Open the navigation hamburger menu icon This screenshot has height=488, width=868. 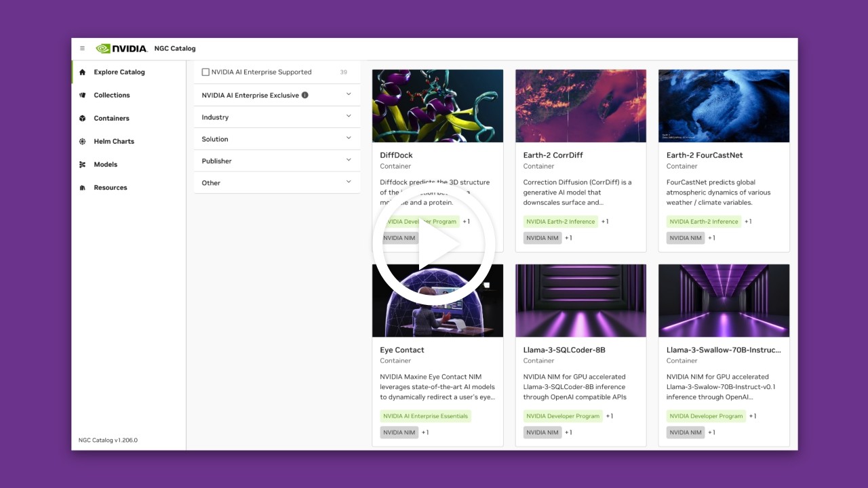click(82, 48)
